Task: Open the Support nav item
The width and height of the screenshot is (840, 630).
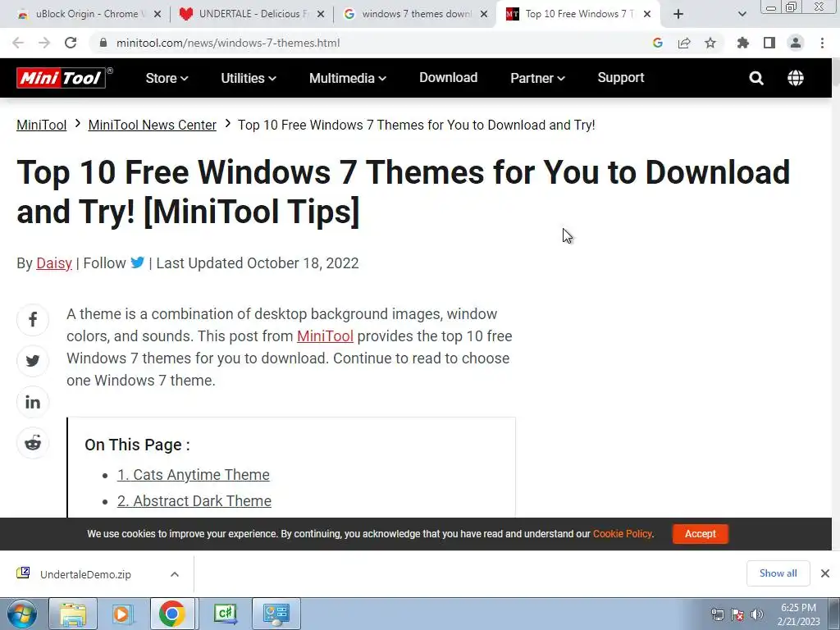Action: click(621, 78)
